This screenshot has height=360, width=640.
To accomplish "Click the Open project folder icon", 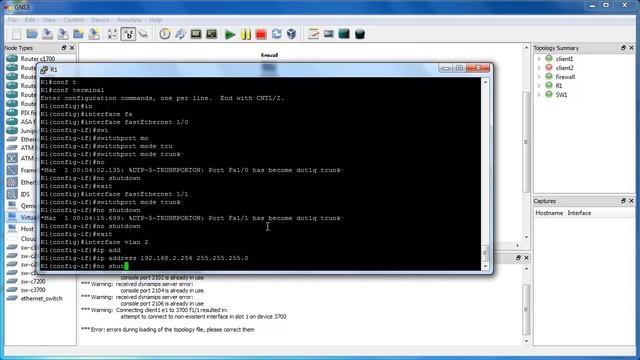I will [x=32, y=34].
